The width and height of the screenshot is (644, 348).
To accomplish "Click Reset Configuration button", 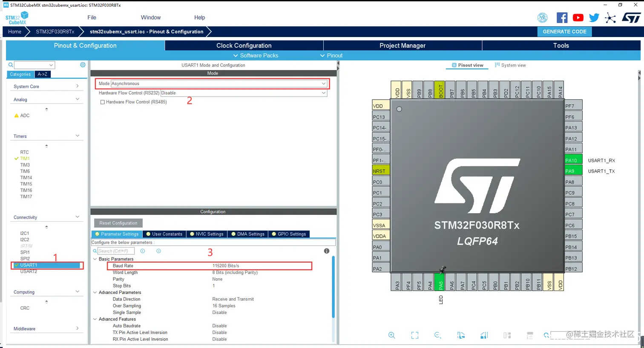I will pos(118,223).
